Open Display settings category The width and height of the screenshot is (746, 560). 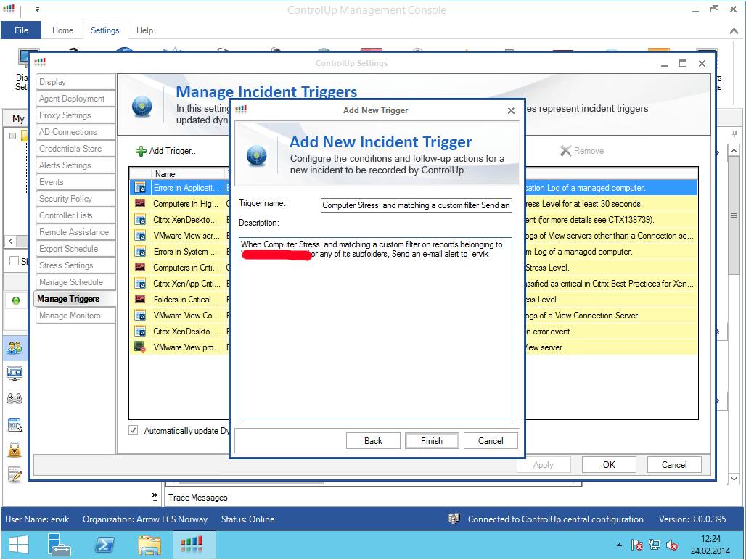[x=75, y=82]
